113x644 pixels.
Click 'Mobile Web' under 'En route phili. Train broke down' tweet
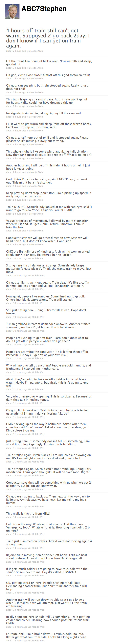[x=38, y=641]
